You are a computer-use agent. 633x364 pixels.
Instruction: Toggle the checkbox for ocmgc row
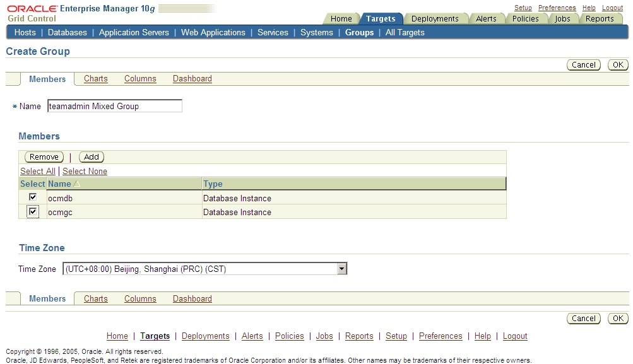[x=33, y=211]
